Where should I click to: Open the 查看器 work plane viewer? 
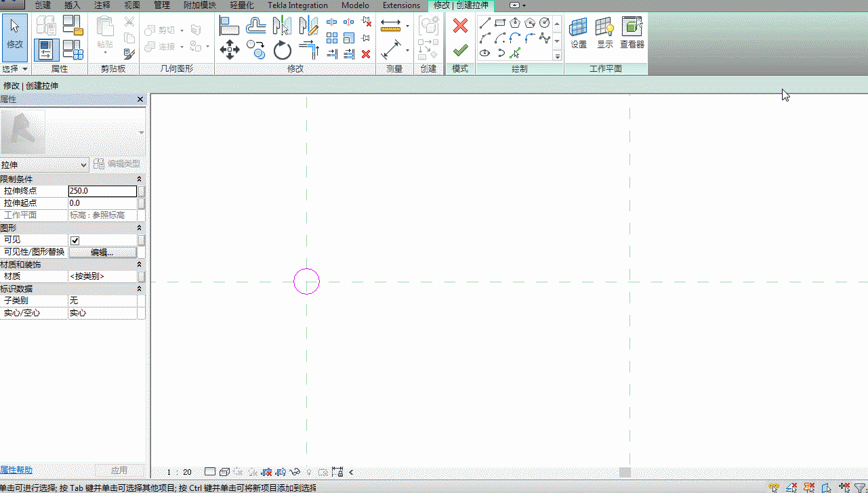tap(632, 33)
